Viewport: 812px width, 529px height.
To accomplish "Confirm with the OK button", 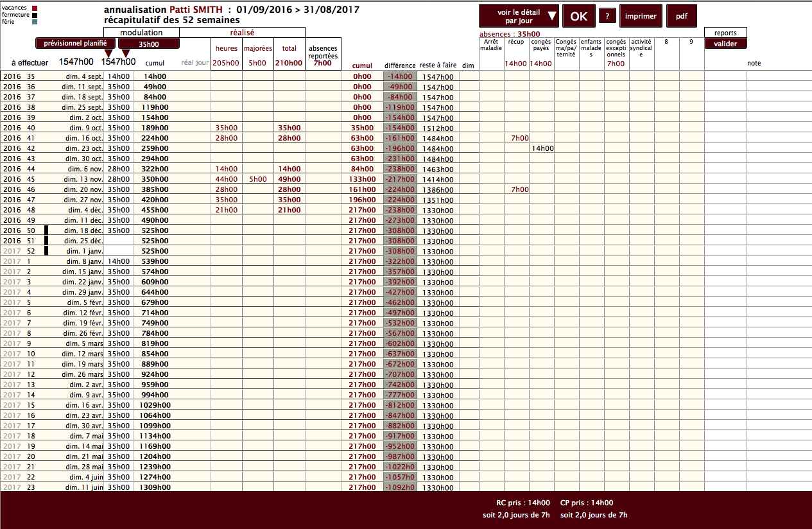I will point(579,17).
